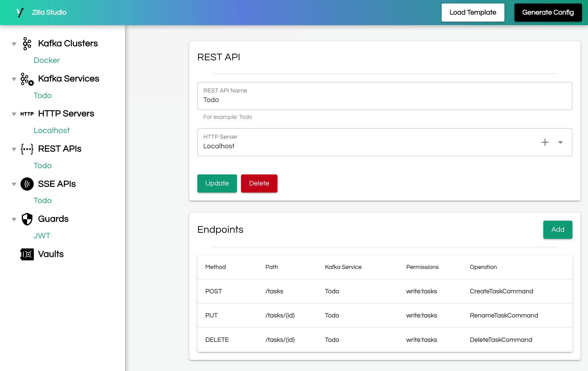Click the plus icon next to HTTP Server
The image size is (588, 371).
(x=545, y=142)
